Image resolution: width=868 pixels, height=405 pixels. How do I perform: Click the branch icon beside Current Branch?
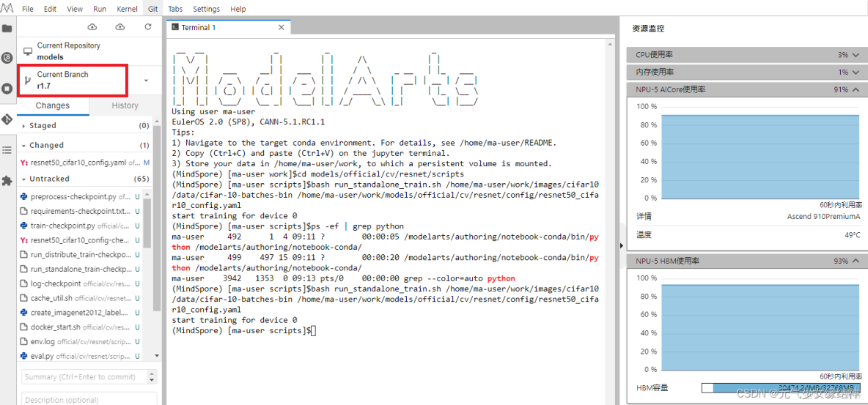[28, 81]
